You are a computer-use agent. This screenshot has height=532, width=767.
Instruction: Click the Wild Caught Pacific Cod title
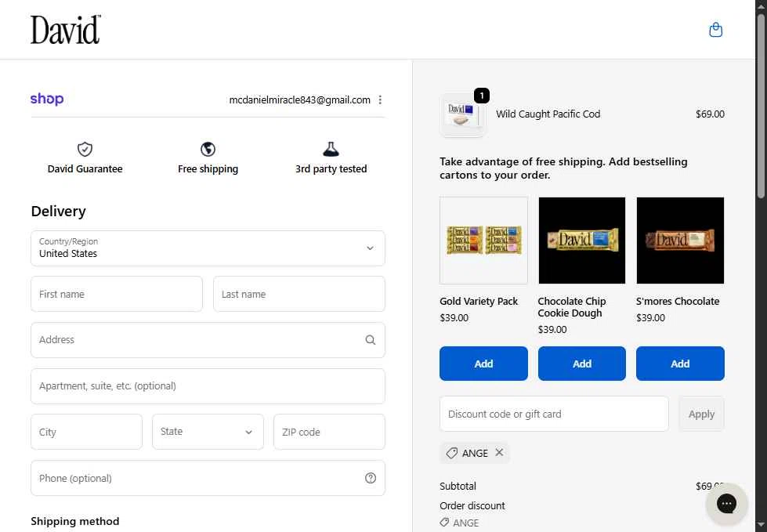[x=548, y=114]
